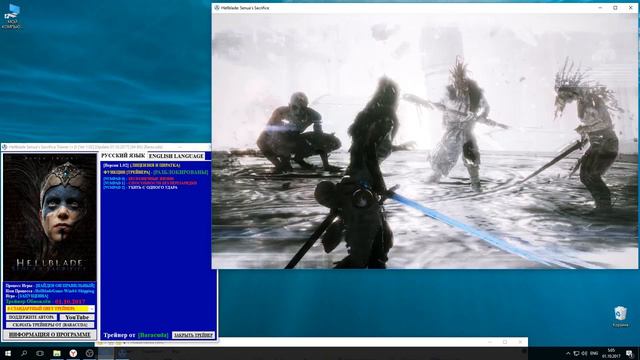Switch to the ENGLISH LANGUAGE tab
Screen dimensions: 640x360
click(x=176, y=156)
